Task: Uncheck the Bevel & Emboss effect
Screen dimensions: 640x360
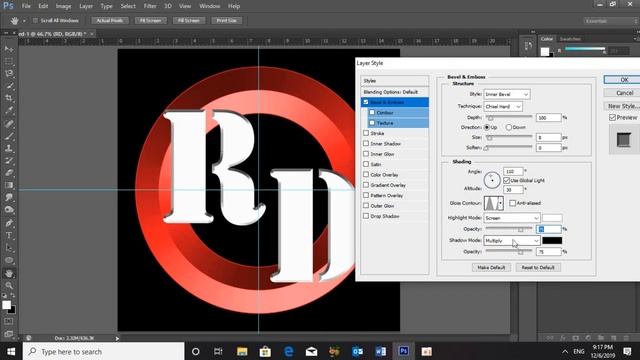Action: click(366, 102)
